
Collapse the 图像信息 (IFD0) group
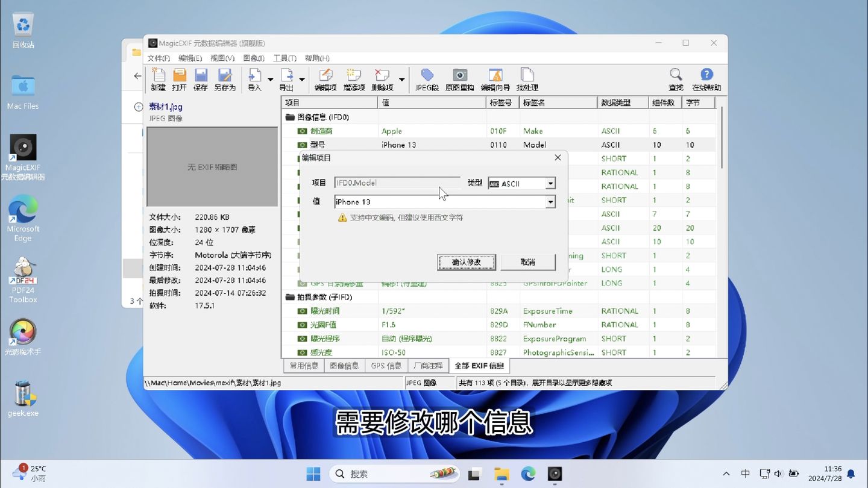(x=290, y=117)
